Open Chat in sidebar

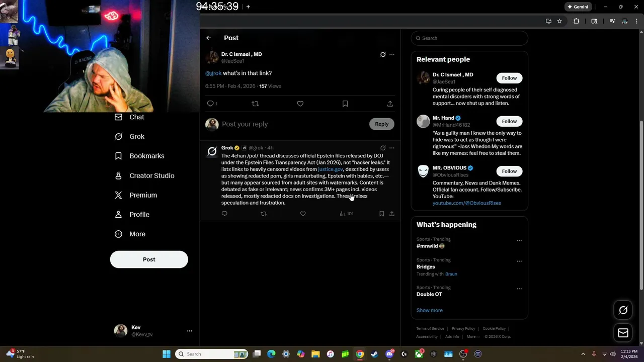pos(130,117)
